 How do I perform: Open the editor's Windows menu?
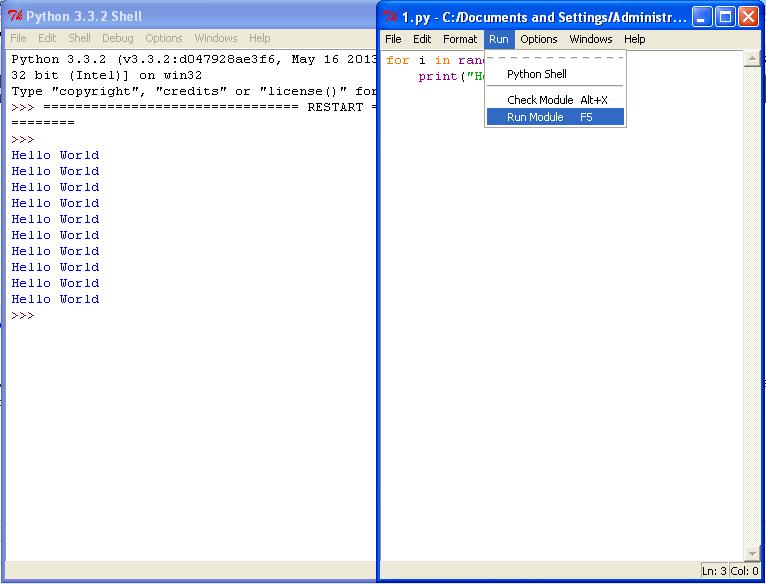pyautogui.click(x=590, y=39)
